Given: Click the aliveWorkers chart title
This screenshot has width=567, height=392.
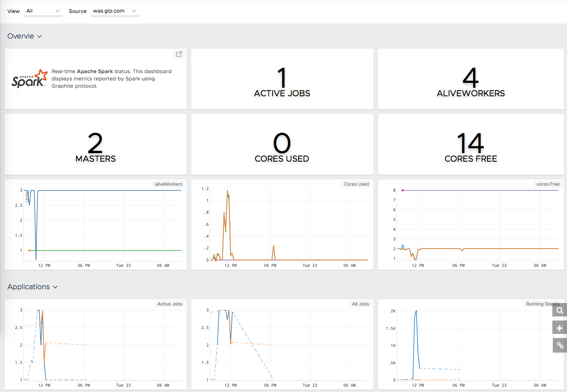Looking at the screenshot, I should click(x=169, y=184).
